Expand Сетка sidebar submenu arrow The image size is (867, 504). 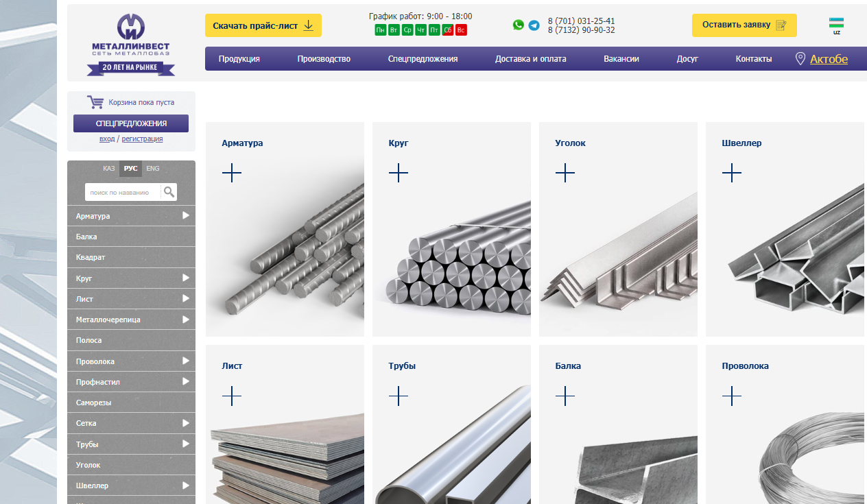(x=186, y=423)
